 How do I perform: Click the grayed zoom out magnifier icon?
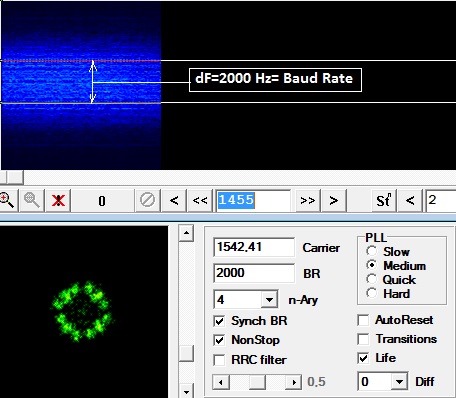point(32,201)
